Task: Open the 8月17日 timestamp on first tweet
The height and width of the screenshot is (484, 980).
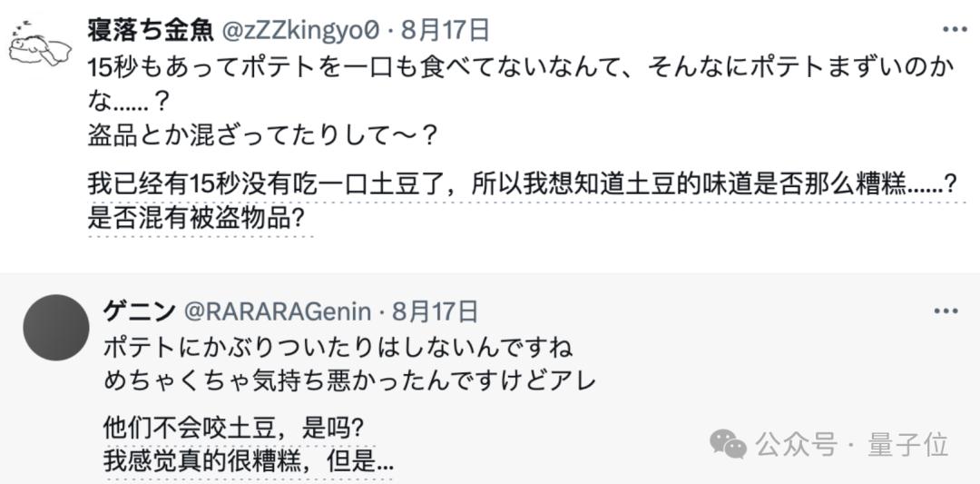Action: [445, 30]
